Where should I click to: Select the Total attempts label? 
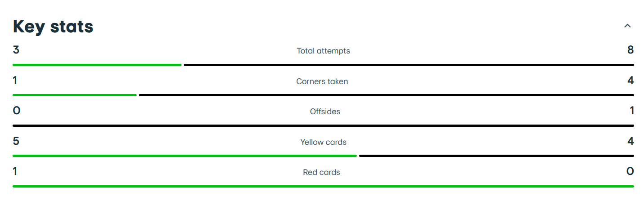323,51
